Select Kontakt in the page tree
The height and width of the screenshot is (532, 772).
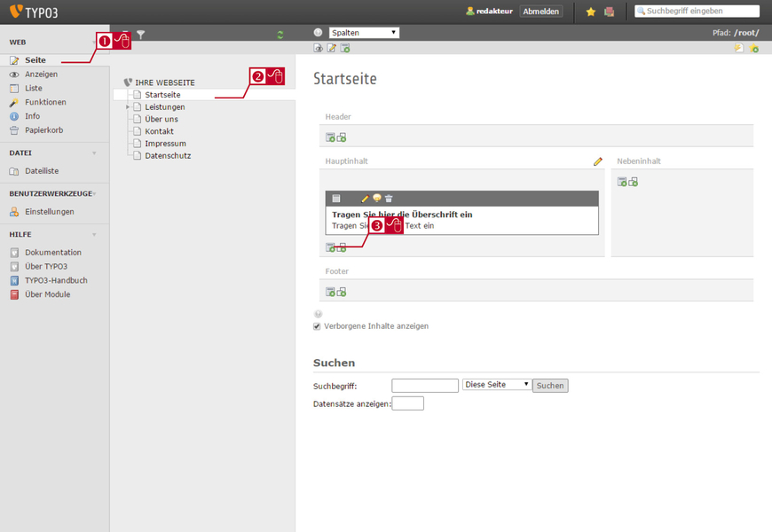pos(159,131)
